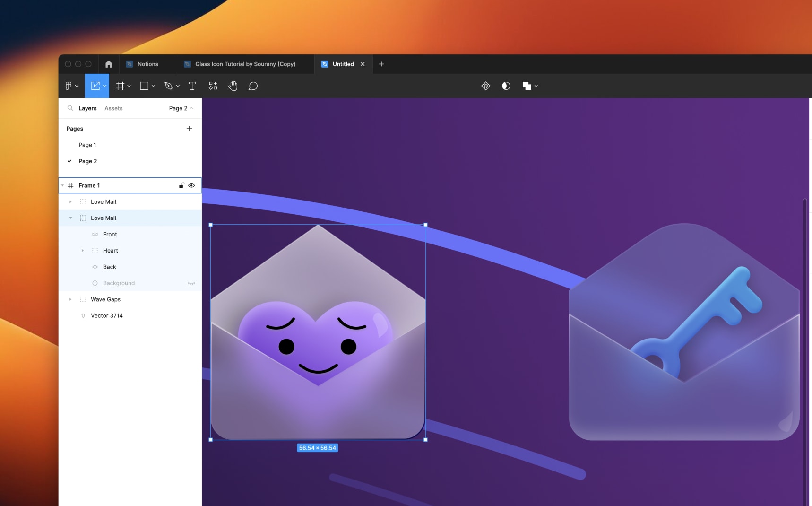The width and height of the screenshot is (812, 506).
Task: Select the Move tool
Action: coord(95,86)
